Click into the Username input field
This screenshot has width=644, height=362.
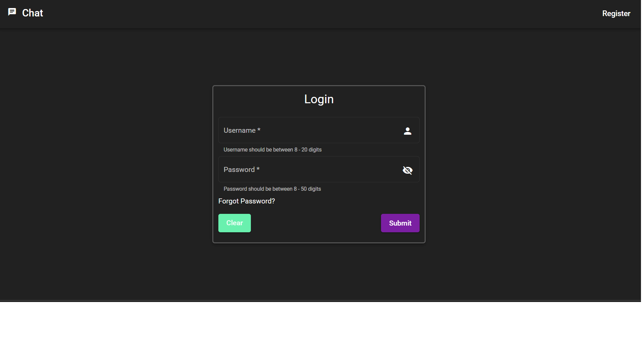click(302, 130)
